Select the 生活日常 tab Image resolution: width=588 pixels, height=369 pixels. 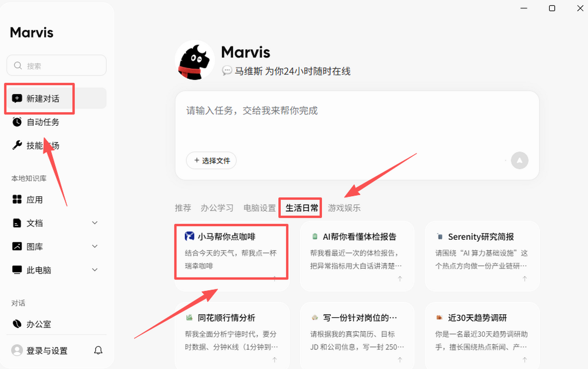pyautogui.click(x=302, y=208)
